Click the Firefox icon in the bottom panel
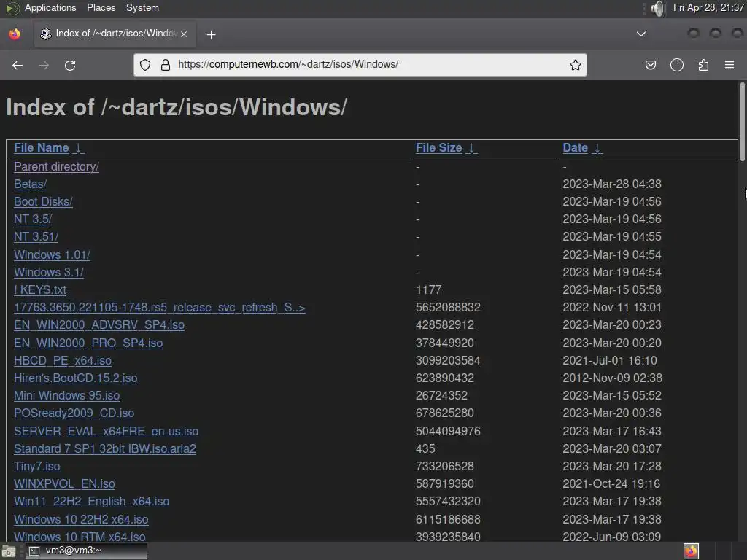This screenshot has height=560, width=747. click(691, 551)
